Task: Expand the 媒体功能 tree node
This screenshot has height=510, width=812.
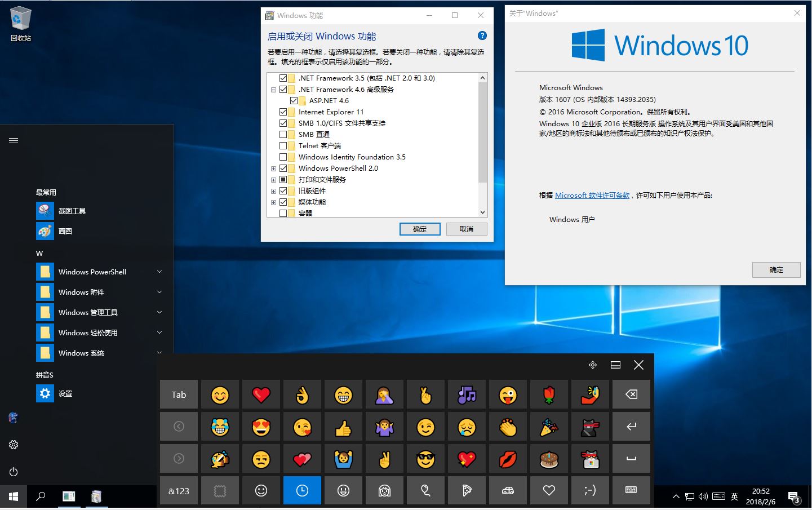Action: tap(273, 202)
